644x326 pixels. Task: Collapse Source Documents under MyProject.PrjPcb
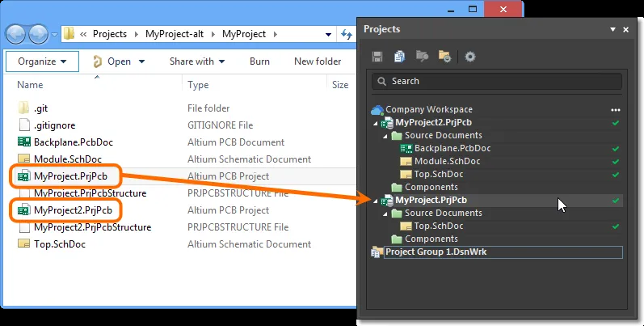tap(385, 214)
